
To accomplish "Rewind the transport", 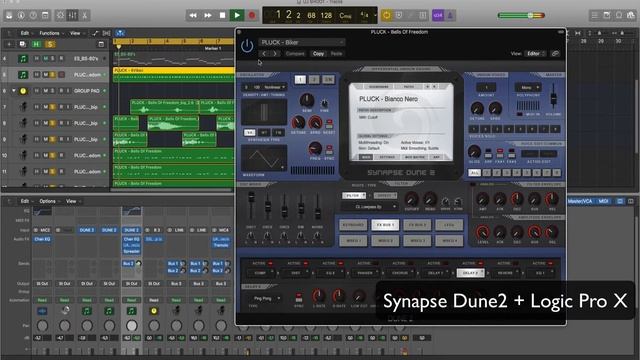I will pos(193,16).
